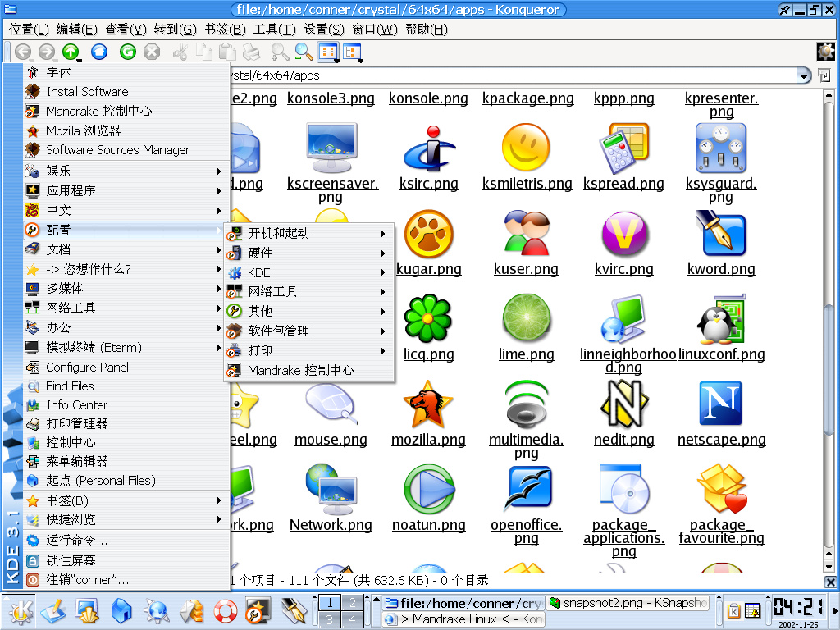Switch to virtual desktop 4
This screenshot has width=840, height=630.
pos(352,620)
